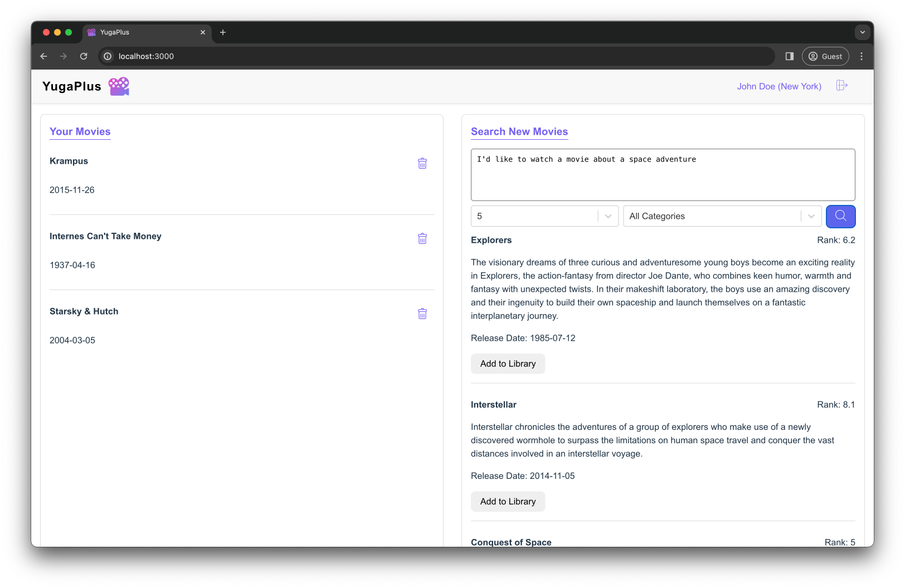The image size is (905, 588).
Task: Remove Starsky & Hutch with the trash icon
Action: click(422, 313)
